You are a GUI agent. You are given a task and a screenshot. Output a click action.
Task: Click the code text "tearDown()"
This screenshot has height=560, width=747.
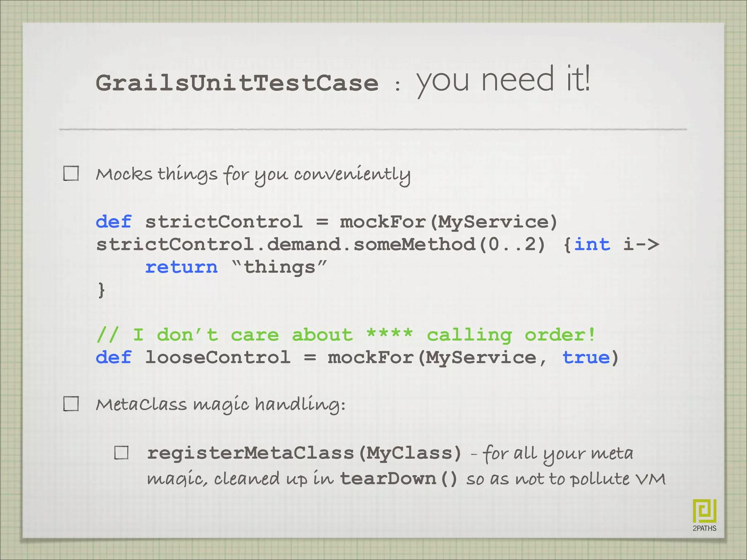(x=399, y=479)
